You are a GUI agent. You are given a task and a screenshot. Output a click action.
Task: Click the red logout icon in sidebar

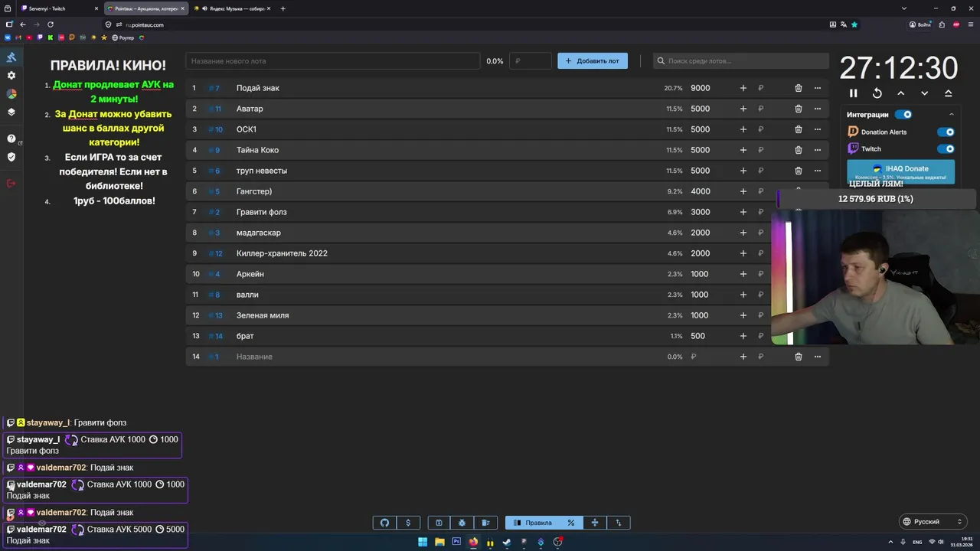[11, 183]
